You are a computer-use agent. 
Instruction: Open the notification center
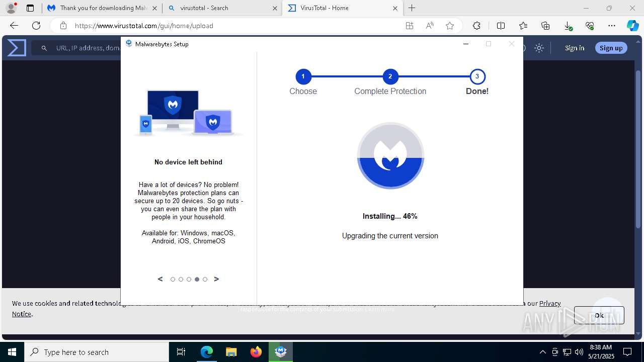[627, 352]
